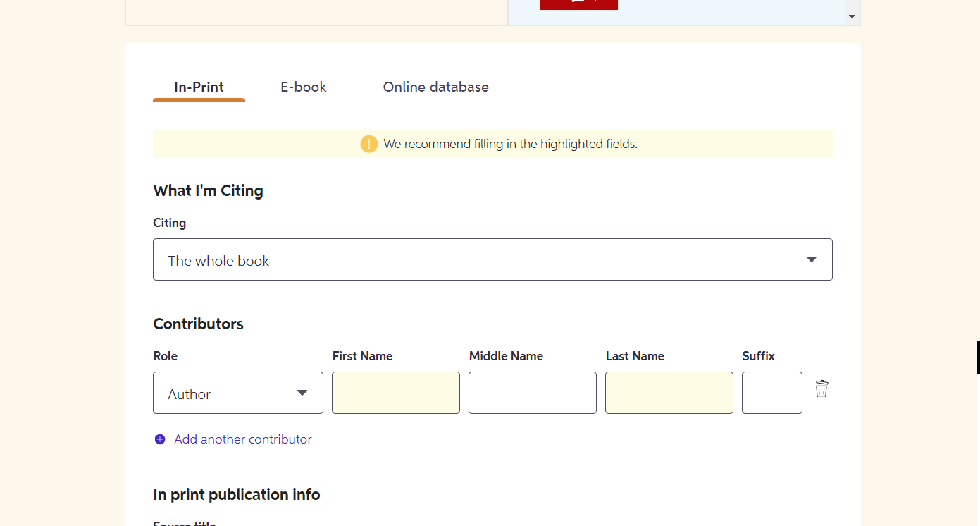Focus the Suffix input field
This screenshot has width=980, height=526.
(772, 393)
